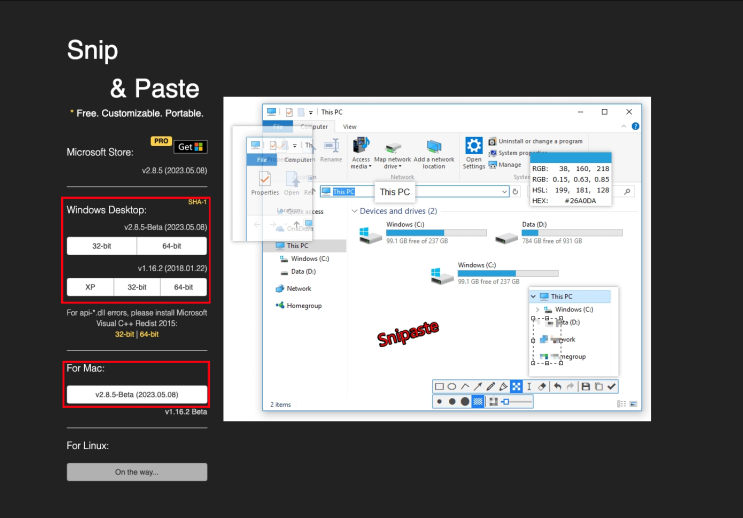Click the blue color preview swatch
Screen dimensions: 743x518
coord(570,158)
